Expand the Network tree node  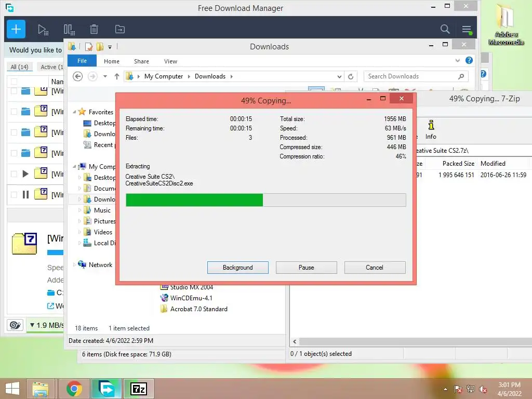(x=74, y=264)
